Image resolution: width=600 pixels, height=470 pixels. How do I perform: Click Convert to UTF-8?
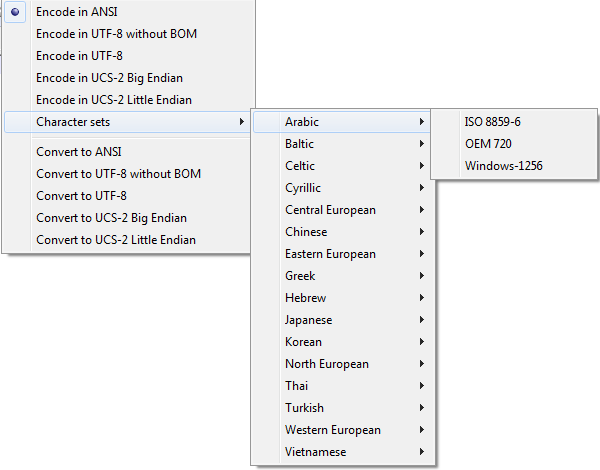pyautogui.click(x=81, y=196)
